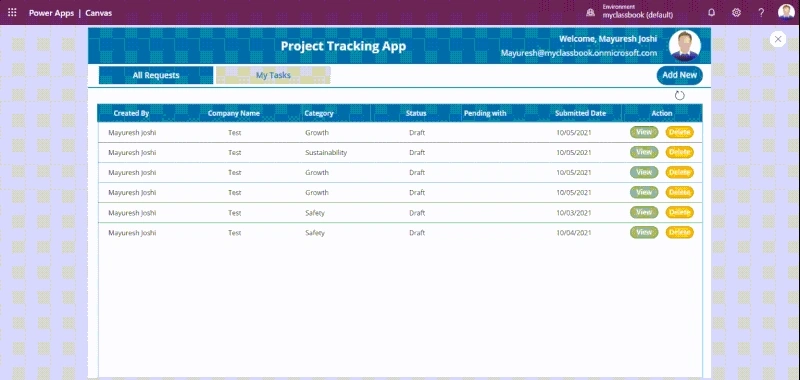This screenshot has width=800, height=380.
Task: Click the Category column header
Action: pyautogui.click(x=319, y=113)
